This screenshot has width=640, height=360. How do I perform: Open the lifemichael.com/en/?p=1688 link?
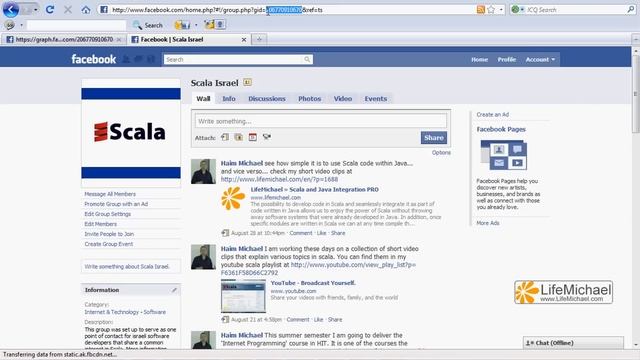pos(279,179)
